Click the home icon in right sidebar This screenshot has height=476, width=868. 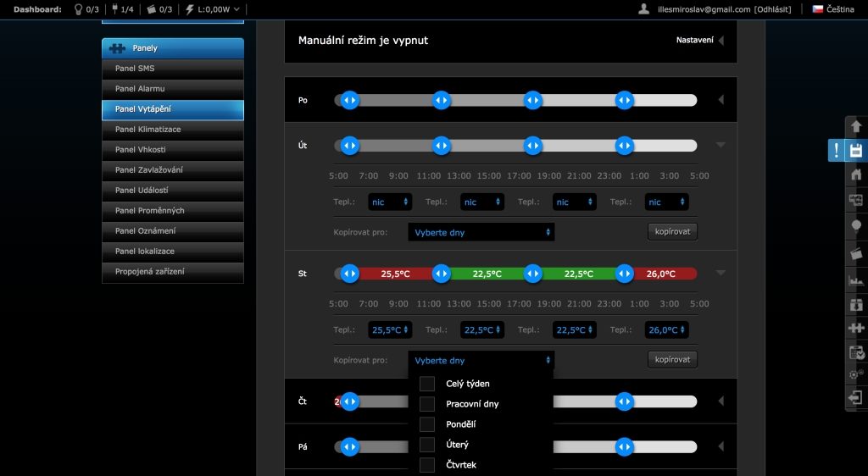[856, 175]
